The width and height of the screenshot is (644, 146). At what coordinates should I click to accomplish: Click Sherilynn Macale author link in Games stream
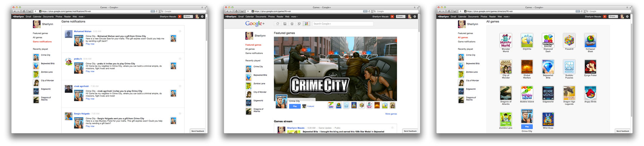pyautogui.click(x=296, y=128)
